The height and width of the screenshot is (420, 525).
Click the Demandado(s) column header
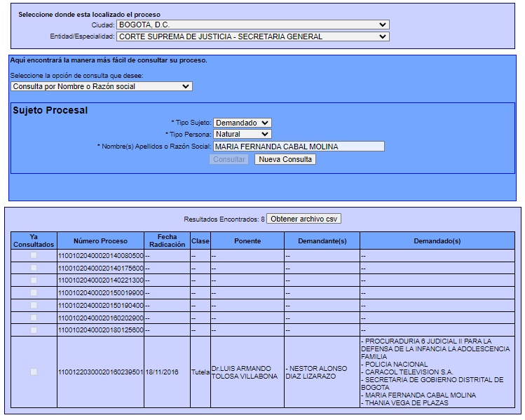click(437, 241)
